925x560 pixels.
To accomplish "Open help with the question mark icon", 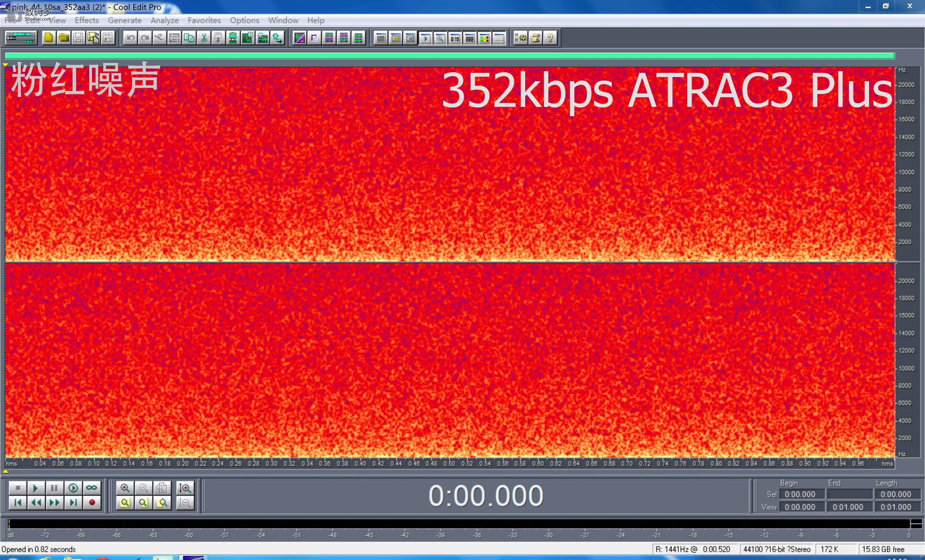I will pyautogui.click(x=551, y=38).
